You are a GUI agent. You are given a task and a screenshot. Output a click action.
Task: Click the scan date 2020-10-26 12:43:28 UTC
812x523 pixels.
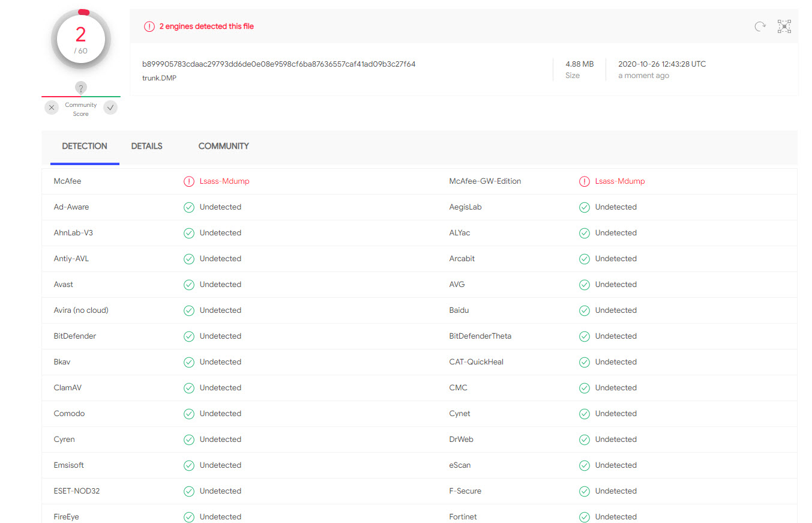pos(662,64)
